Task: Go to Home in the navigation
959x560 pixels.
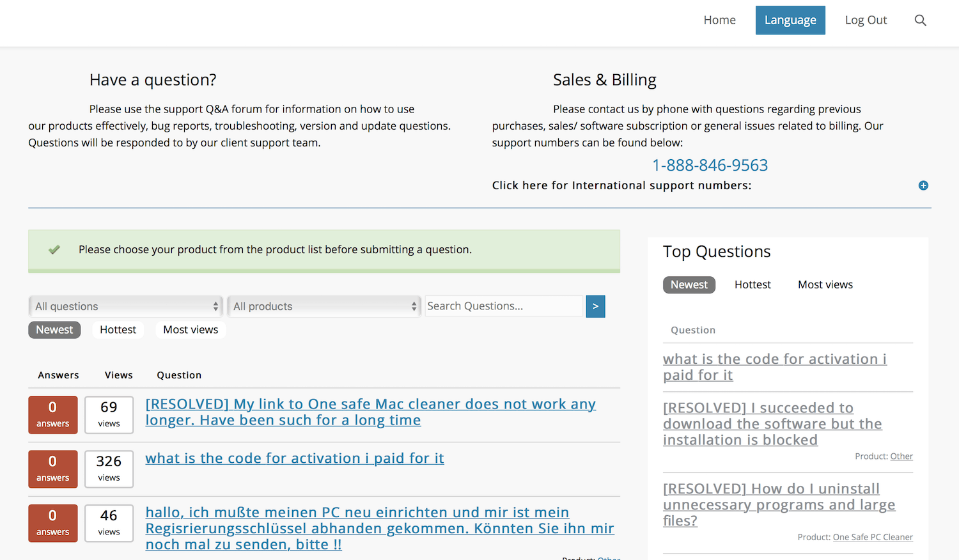Action: coord(719,20)
